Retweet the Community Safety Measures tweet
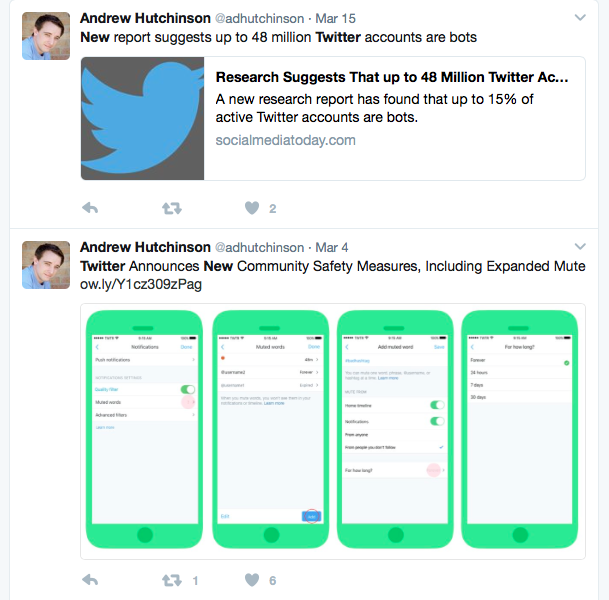This screenshot has width=609, height=600. 172,581
